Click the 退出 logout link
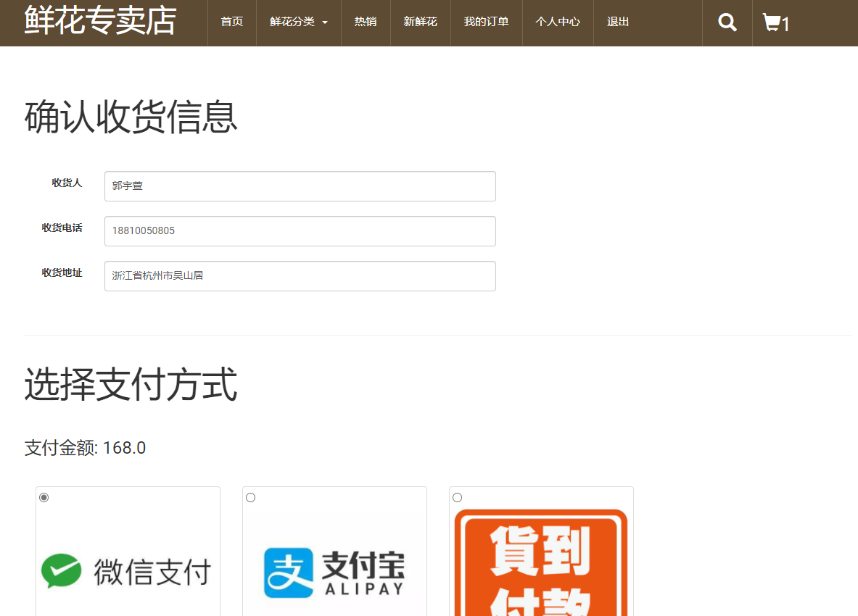Viewport: 858px width, 616px height. (x=617, y=22)
